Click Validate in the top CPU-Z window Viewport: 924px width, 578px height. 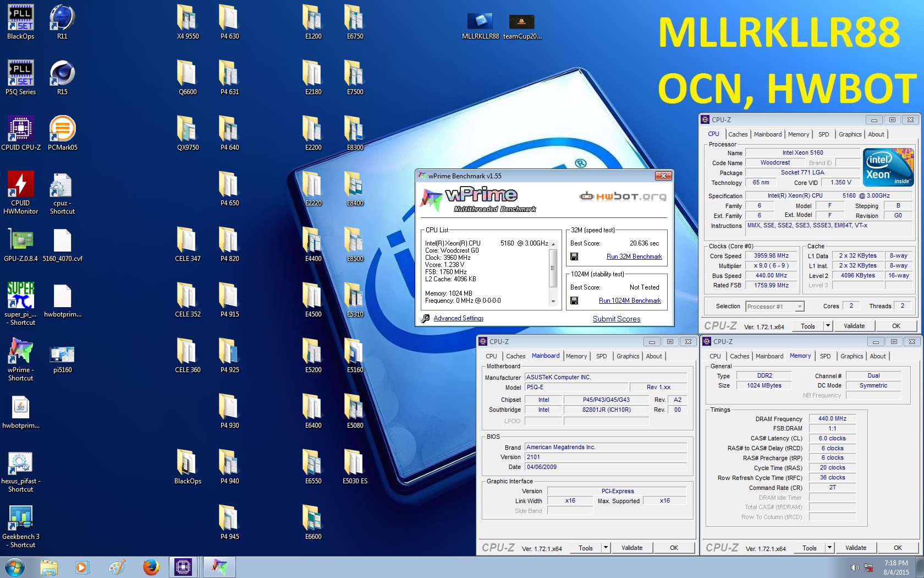pos(854,326)
